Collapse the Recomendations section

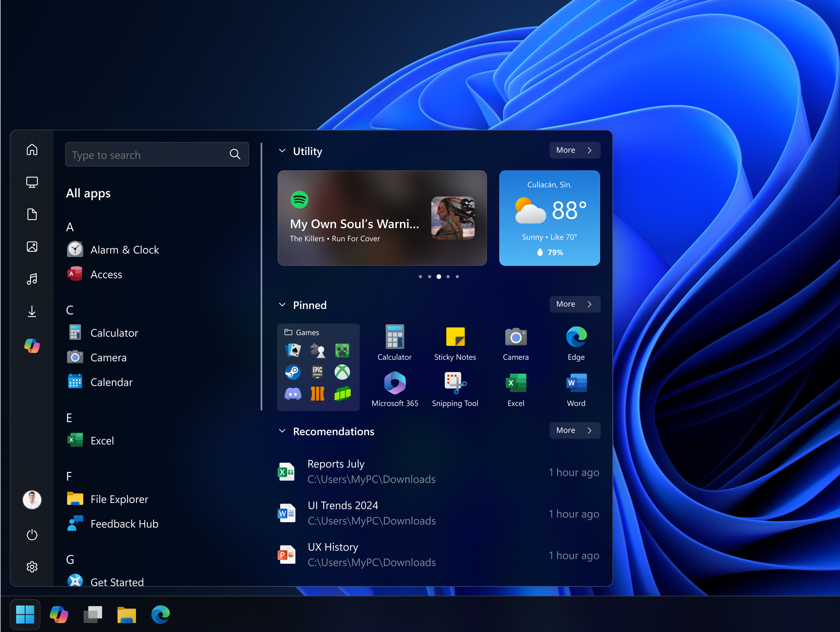pos(282,430)
